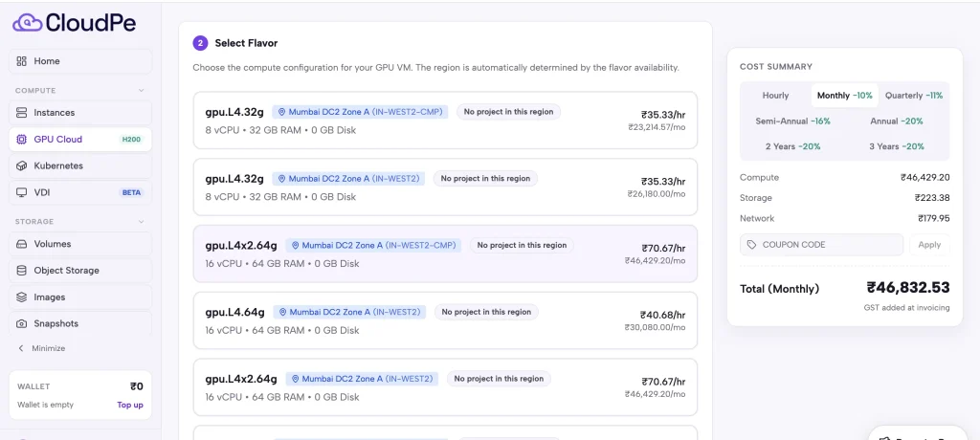Screen dimensions: 980x440
Task: Click the ₹30,080.00/mo price
Action: pyautogui.click(x=655, y=327)
